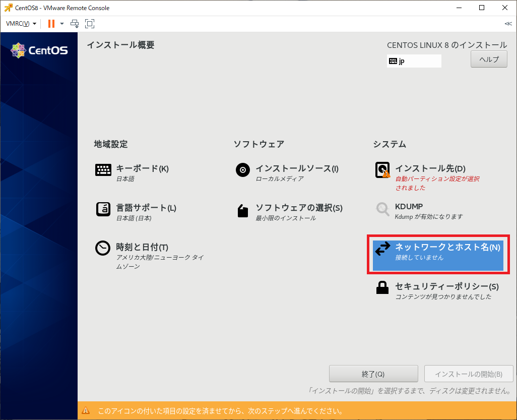
Task: Click the KDUMP magnifier icon
Action: pyautogui.click(x=383, y=209)
